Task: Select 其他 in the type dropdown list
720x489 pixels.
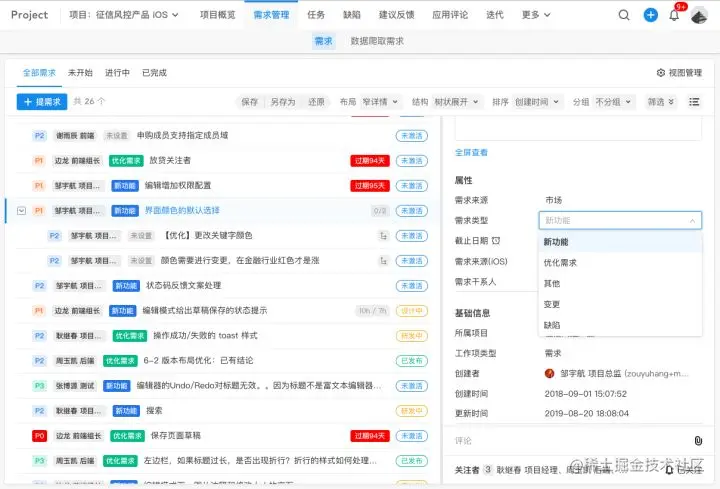Action: pos(620,283)
